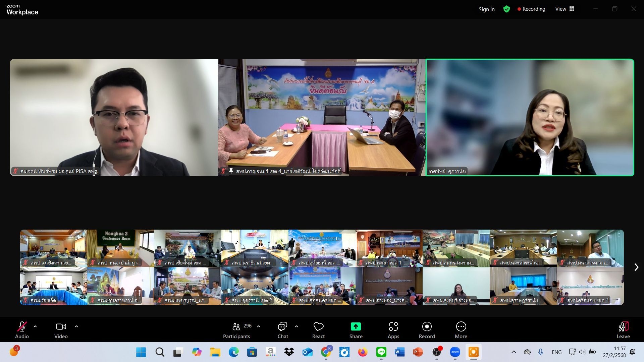Toggle the Record button in the toolbar
This screenshot has width=644, height=362.
click(x=427, y=330)
